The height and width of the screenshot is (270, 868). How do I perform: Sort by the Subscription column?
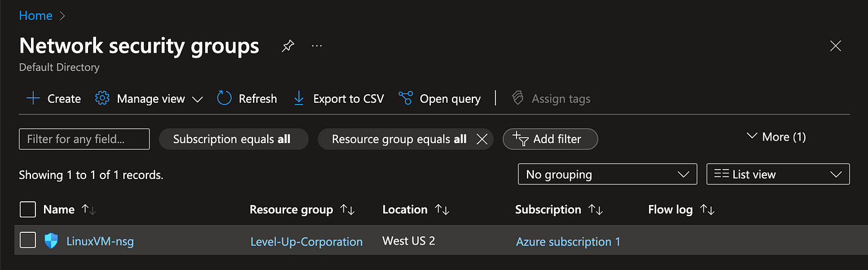[559, 210]
